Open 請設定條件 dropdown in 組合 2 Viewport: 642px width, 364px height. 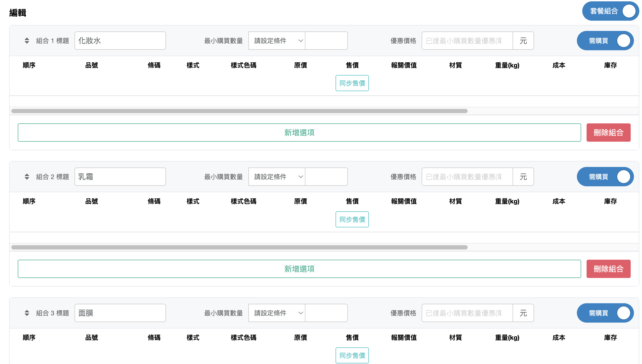pyautogui.click(x=277, y=177)
